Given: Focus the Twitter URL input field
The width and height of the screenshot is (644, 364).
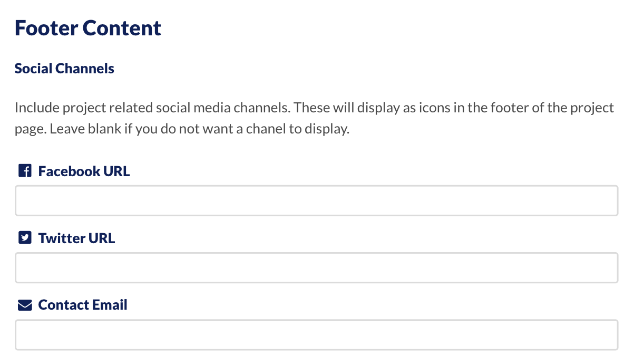Looking at the screenshot, I should 316,267.
